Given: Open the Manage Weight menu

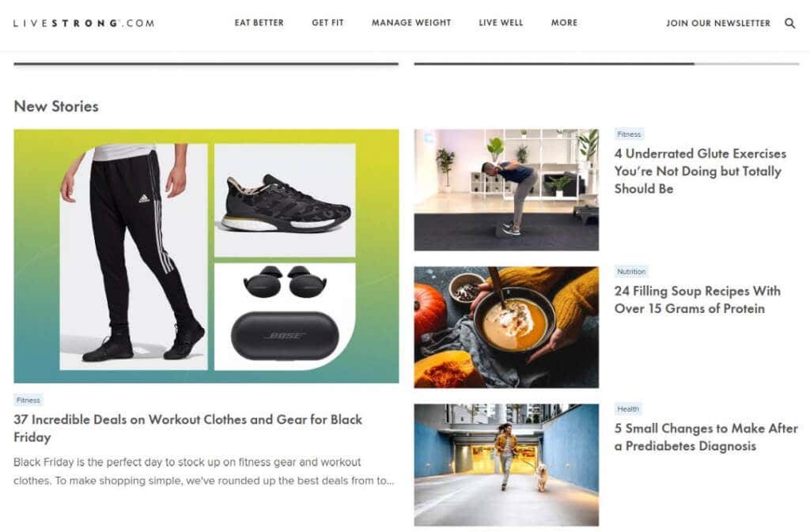Looking at the screenshot, I should pyautogui.click(x=411, y=23).
